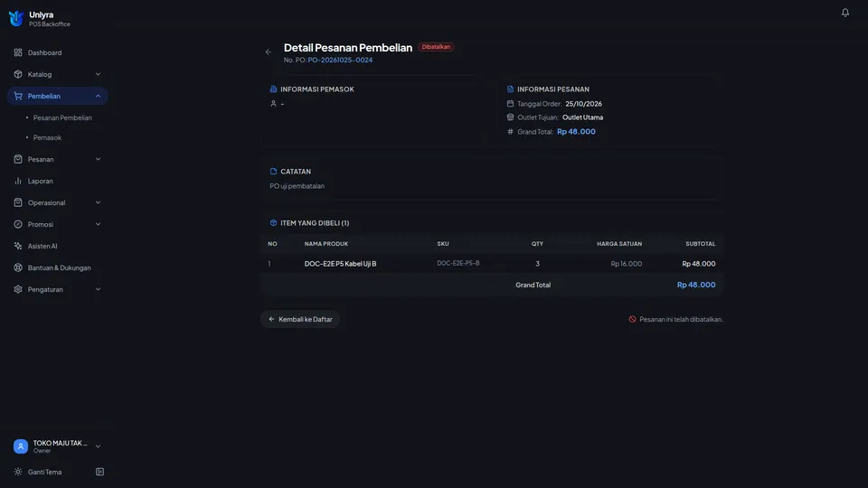Open the Pemasok submenu item
Screen dimensions: 868x488
click(47, 137)
